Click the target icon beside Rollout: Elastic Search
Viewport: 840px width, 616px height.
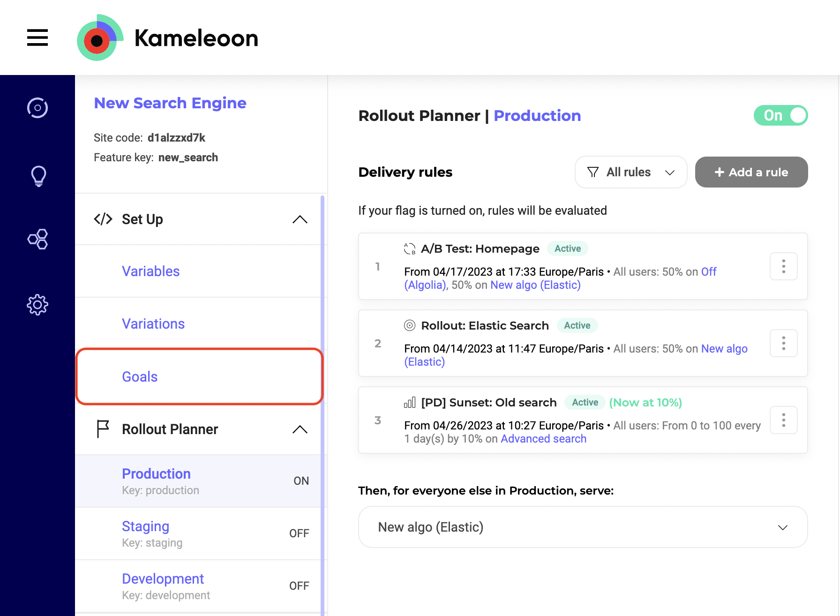coord(410,325)
